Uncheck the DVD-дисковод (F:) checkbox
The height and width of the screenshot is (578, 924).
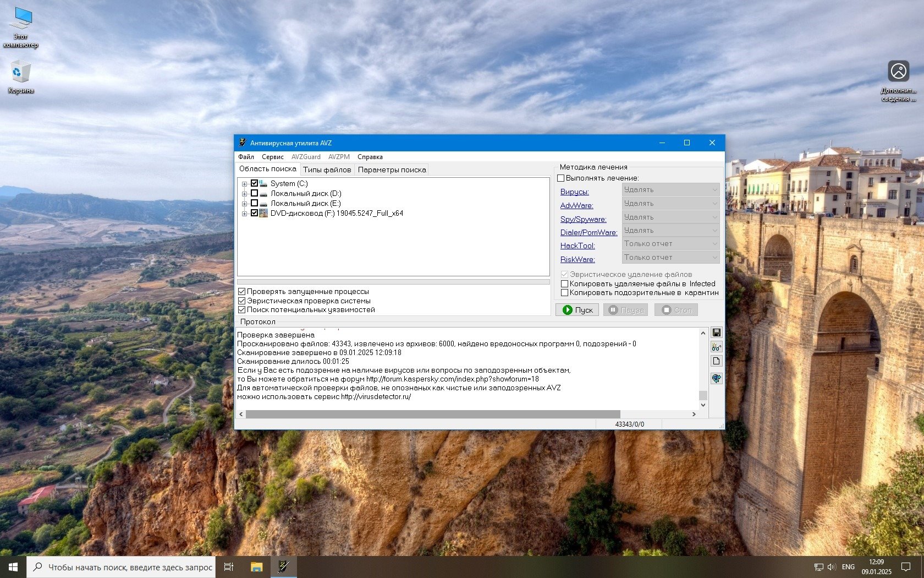click(x=254, y=213)
